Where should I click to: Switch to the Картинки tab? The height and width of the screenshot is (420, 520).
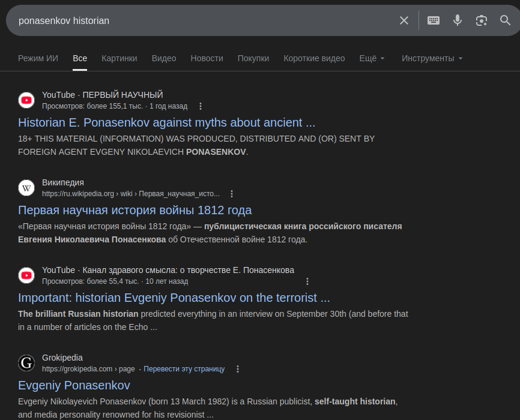coord(119,58)
